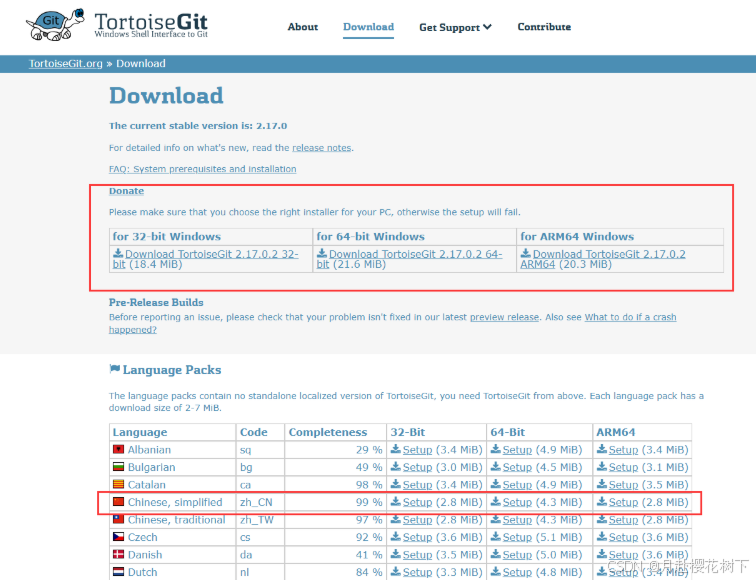This screenshot has width=756, height=580.
Task: Download Bulgarian 32-Bit Setup
Action: pyautogui.click(x=417, y=467)
